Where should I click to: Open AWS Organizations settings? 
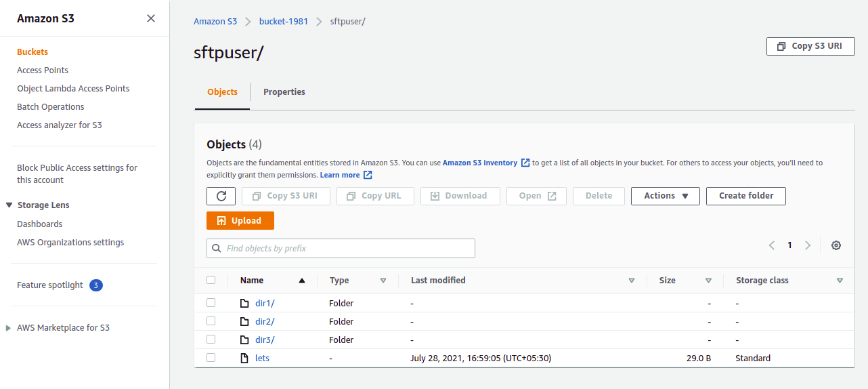tap(70, 243)
